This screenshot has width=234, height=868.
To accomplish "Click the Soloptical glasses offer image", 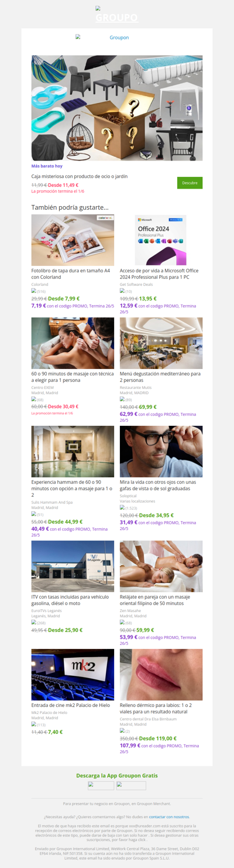I will [161, 452].
